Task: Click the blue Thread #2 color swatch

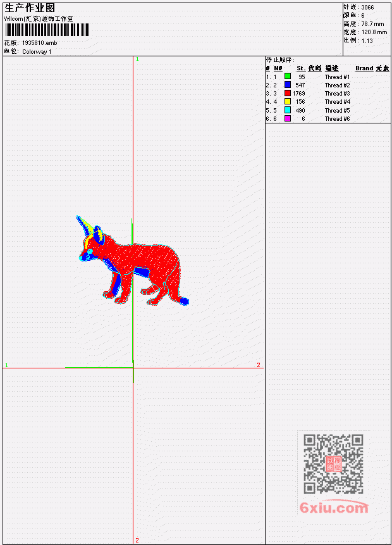Action: pyautogui.click(x=288, y=84)
